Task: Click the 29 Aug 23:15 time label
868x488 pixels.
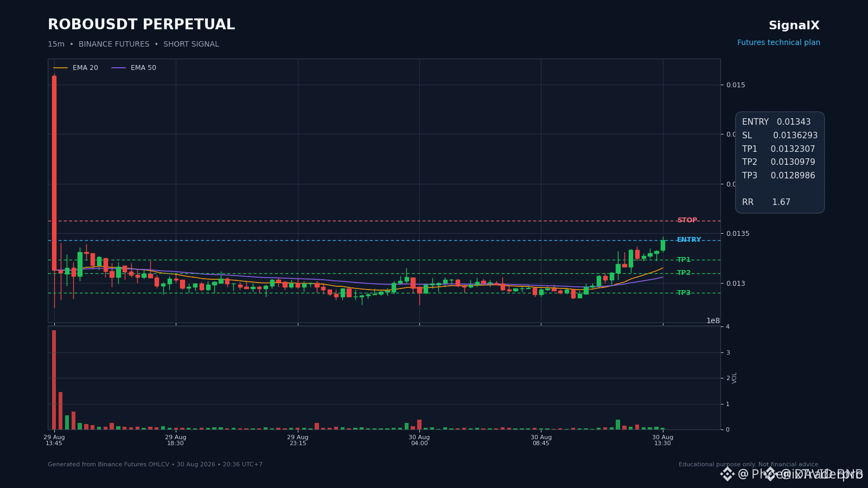Action: click(298, 440)
